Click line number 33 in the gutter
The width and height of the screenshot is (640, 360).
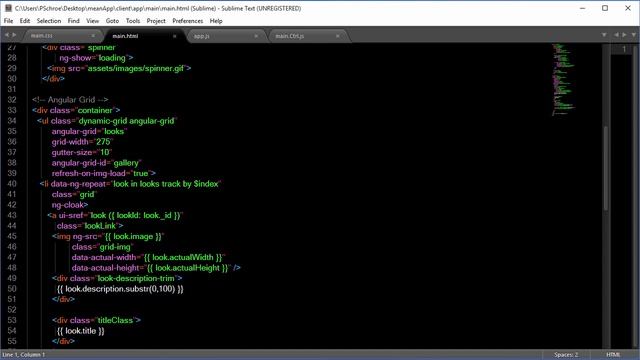coord(12,110)
